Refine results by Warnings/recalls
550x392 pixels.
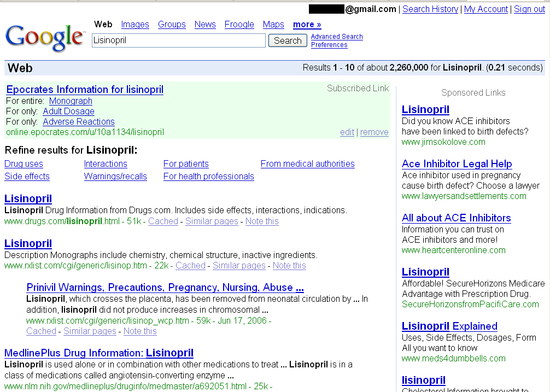115,177
